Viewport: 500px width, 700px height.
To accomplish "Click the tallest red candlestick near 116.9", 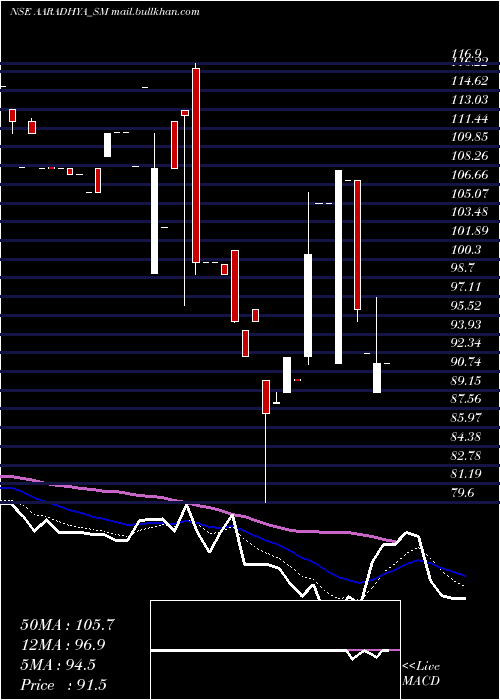I will click(196, 165).
